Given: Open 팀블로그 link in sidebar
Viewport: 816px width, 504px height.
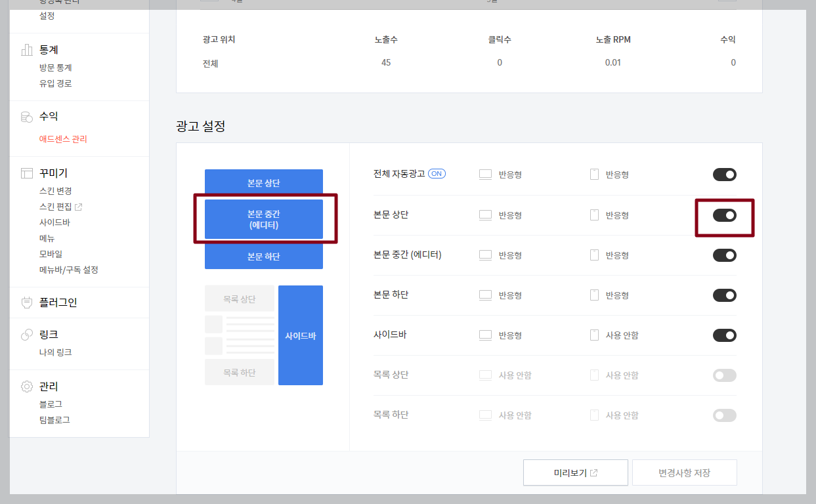Looking at the screenshot, I should 54,420.
